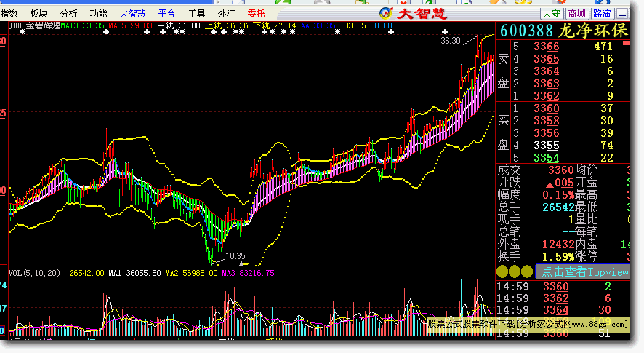Open the 外汇 menu
The width and height of the screenshot is (644, 353).
coord(226,14)
